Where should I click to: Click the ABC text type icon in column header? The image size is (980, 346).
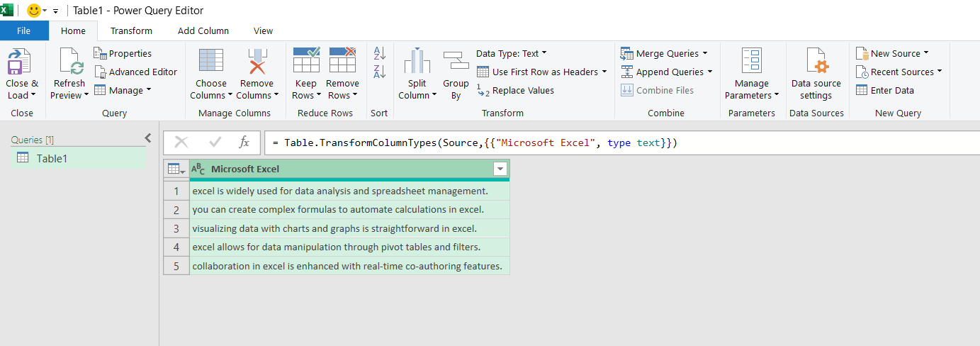tap(198, 169)
